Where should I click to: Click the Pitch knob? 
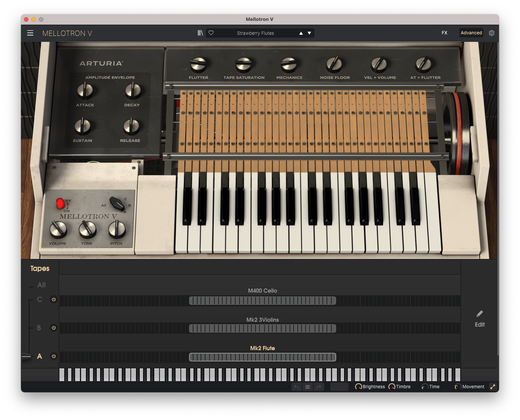117,230
